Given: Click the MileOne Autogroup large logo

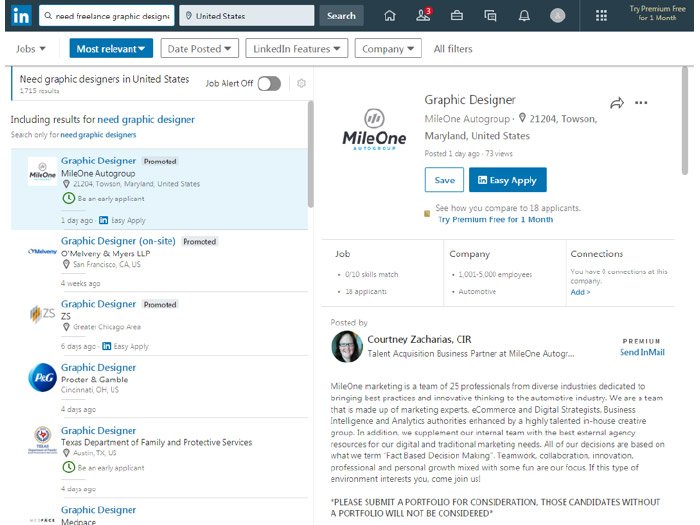Looking at the screenshot, I should (x=374, y=129).
